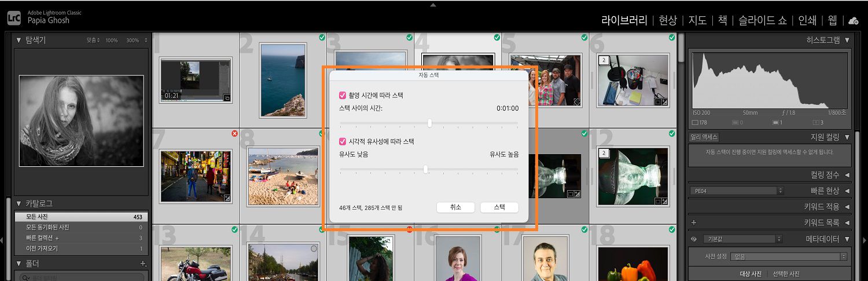Image resolution: width=868 pixels, height=281 pixels.
Task: Open the 슬라이드 쇼 module
Action: pos(763,20)
